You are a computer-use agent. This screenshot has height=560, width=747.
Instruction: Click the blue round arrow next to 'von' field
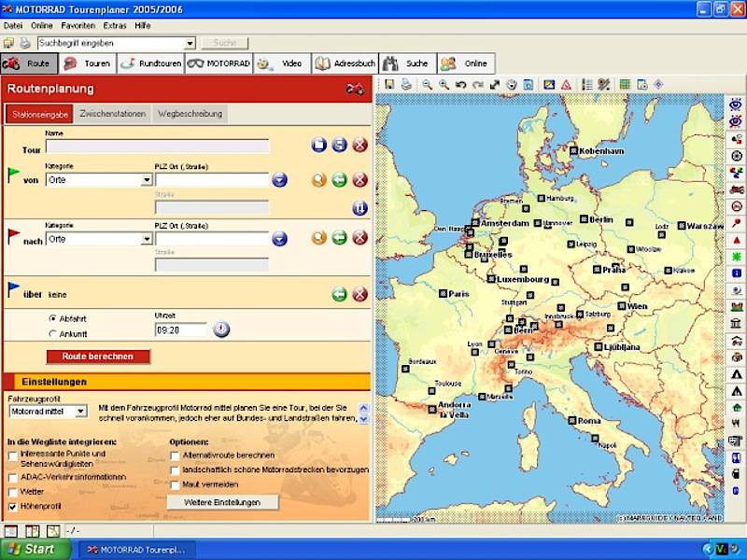coord(279,180)
